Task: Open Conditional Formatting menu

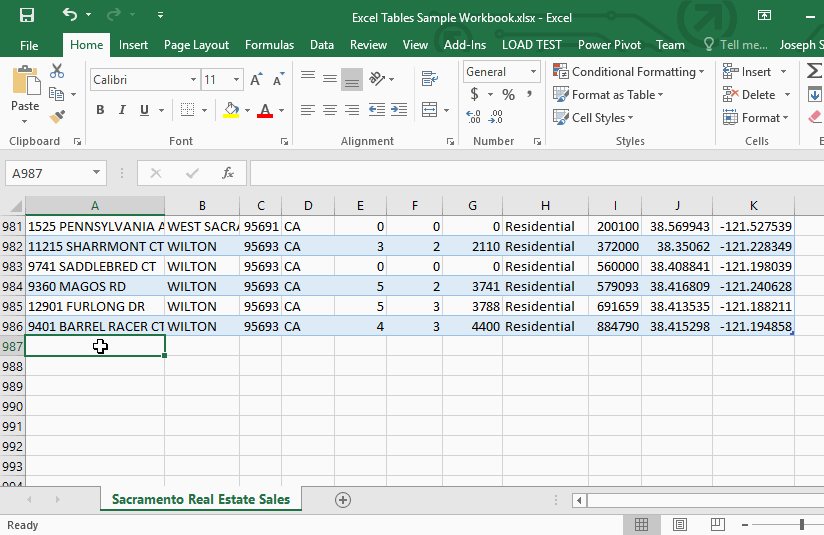Action: [629, 71]
